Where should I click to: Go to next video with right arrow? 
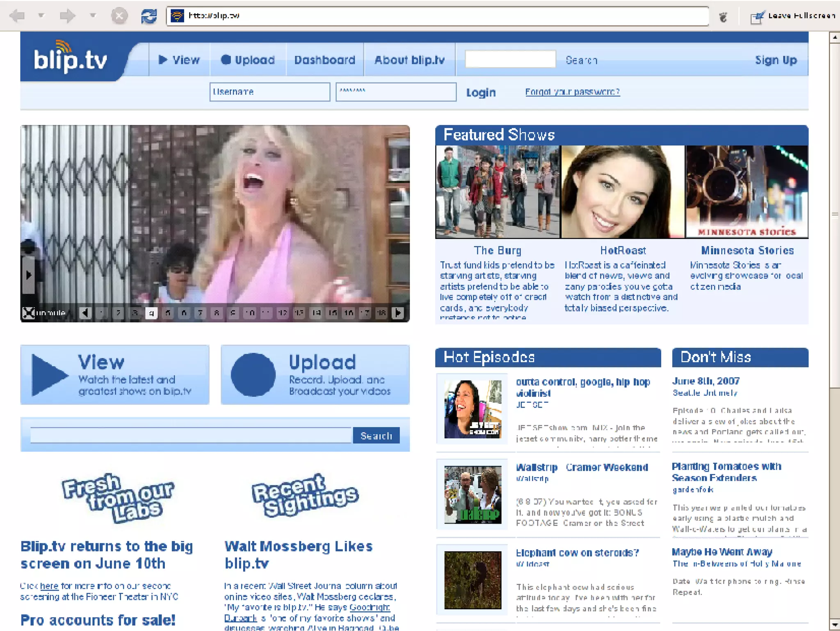click(x=397, y=313)
